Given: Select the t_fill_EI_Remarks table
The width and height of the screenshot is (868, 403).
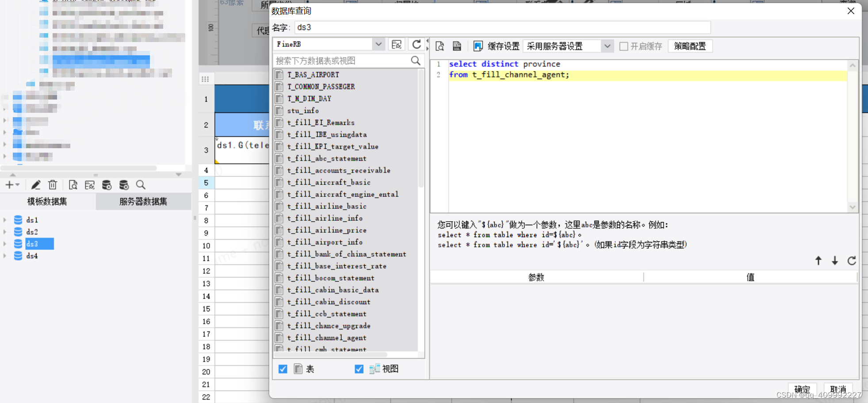Looking at the screenshot, I should [321, 123].
